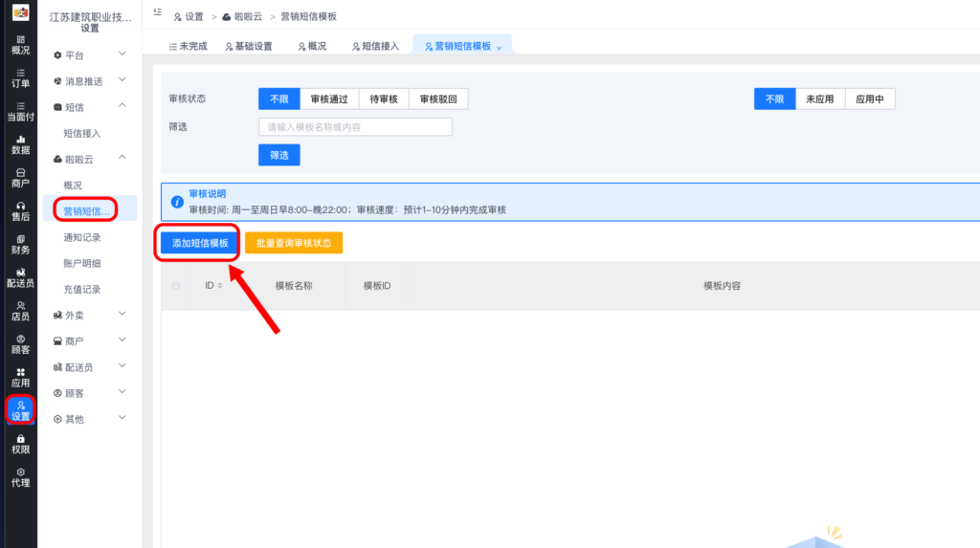Screen dimensions: 980x548
Task: Click the 模板ID column header
Action: (x=377, y=286)
